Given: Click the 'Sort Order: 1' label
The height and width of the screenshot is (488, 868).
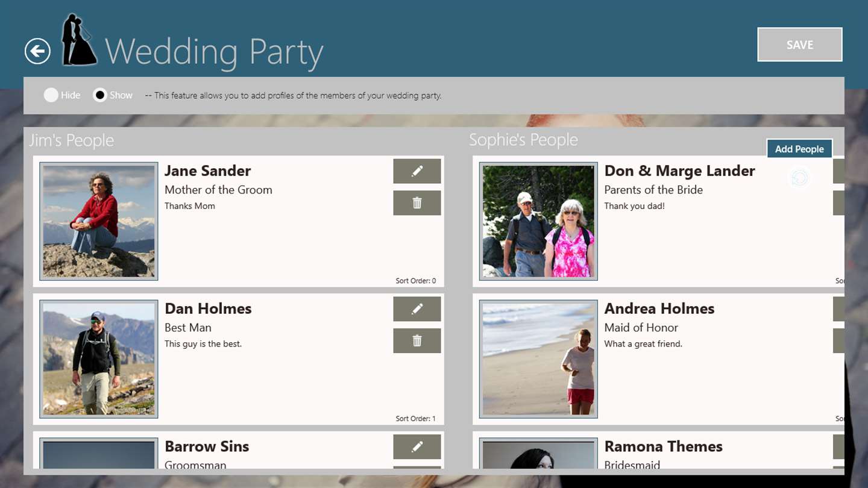Looking at the screenshot, I should click(x=416, y=419).
